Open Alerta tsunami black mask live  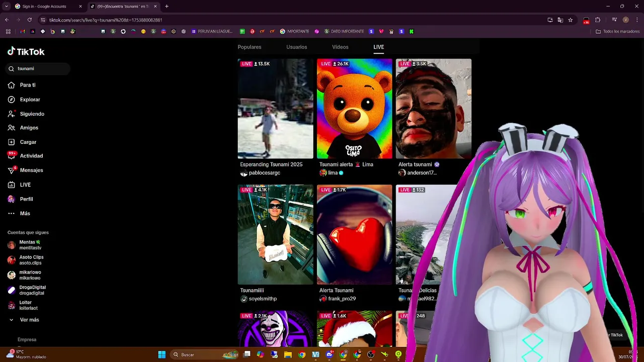coord(433,109)
